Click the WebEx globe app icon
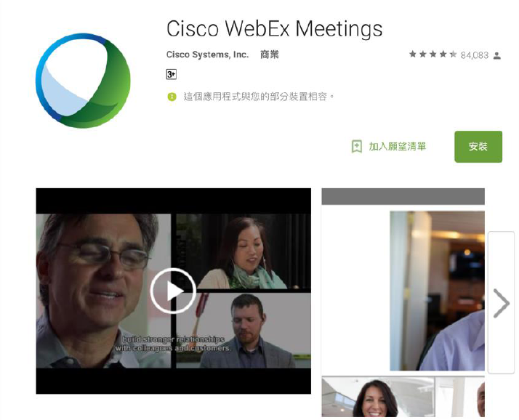Image resolution: width=519 pixels, height=420 pixels. [83, 81]
